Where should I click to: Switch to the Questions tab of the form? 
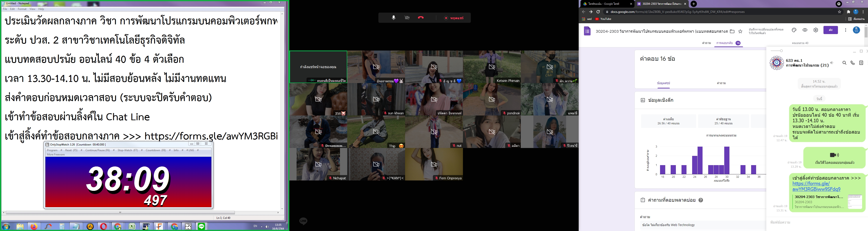pyautogui.click(x=707, y=43)
